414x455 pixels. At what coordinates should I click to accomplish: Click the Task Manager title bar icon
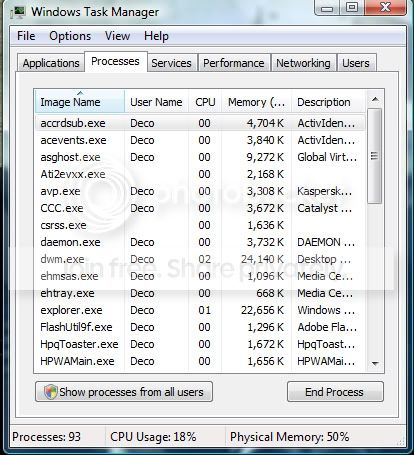pyautogui.click(x=18, y=12)
